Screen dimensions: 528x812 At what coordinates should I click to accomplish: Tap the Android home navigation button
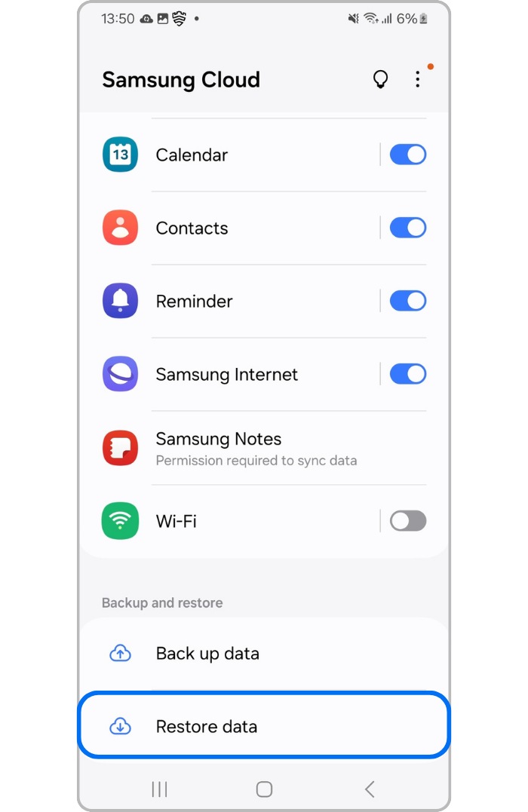(x=264, y=789)
